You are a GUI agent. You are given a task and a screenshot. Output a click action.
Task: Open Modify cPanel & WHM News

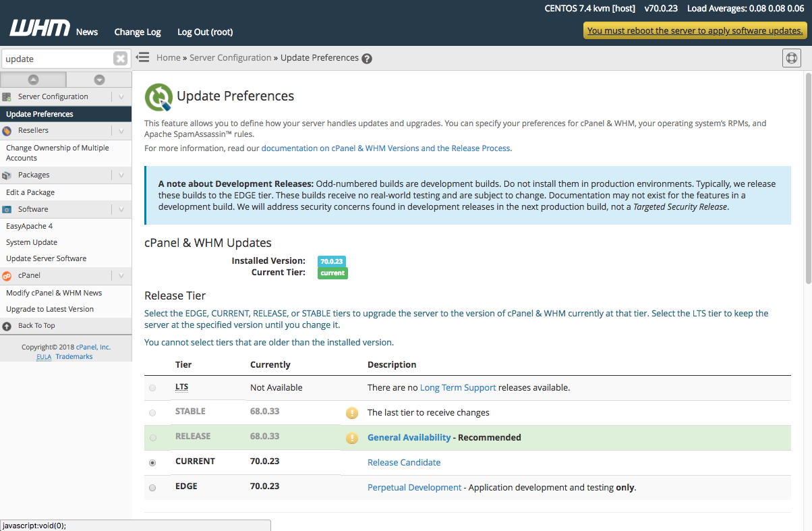click(x=54, y=293)
